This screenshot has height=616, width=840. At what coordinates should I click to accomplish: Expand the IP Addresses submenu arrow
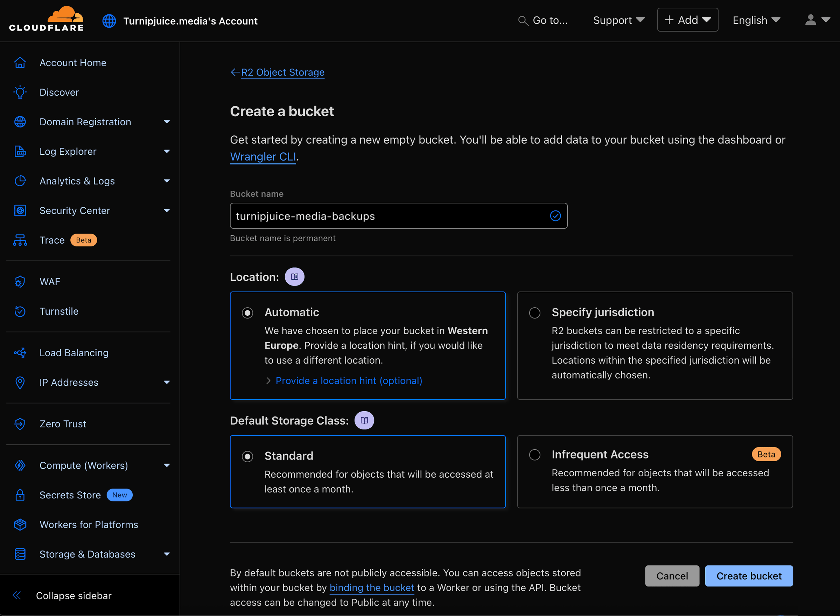[x=167, y=382]
